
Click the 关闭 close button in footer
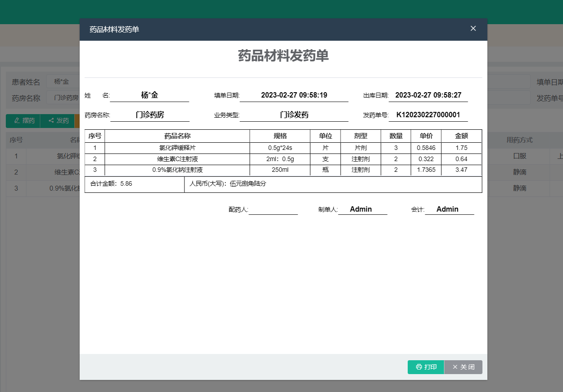pos(463,367)
